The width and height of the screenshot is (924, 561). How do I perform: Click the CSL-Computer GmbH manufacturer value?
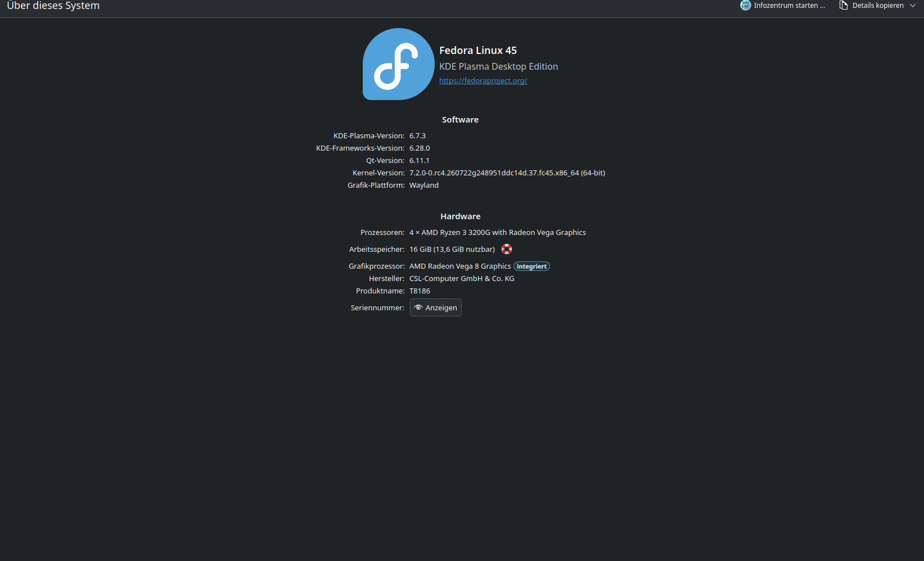(x=462, y=279)
